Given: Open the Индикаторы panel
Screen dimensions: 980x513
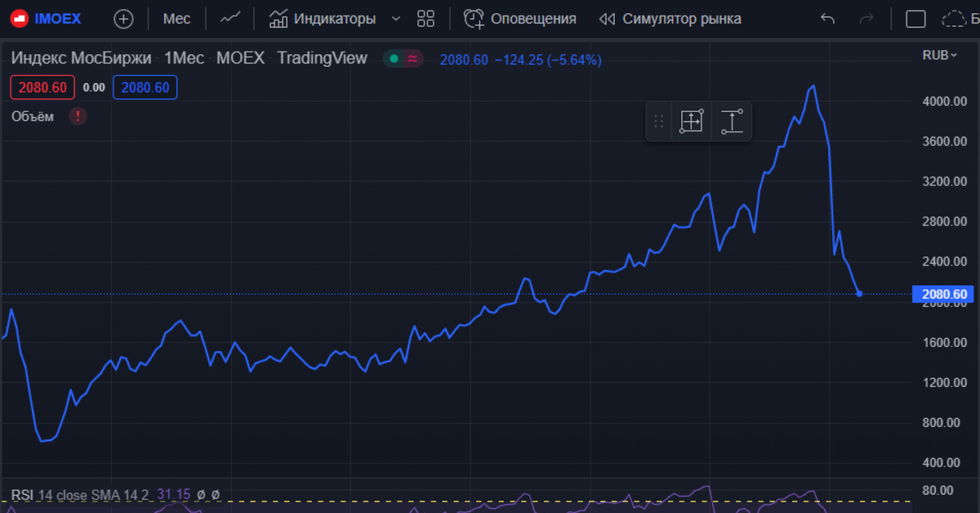Looking at the screenshot, I should (x=323, y=19).
